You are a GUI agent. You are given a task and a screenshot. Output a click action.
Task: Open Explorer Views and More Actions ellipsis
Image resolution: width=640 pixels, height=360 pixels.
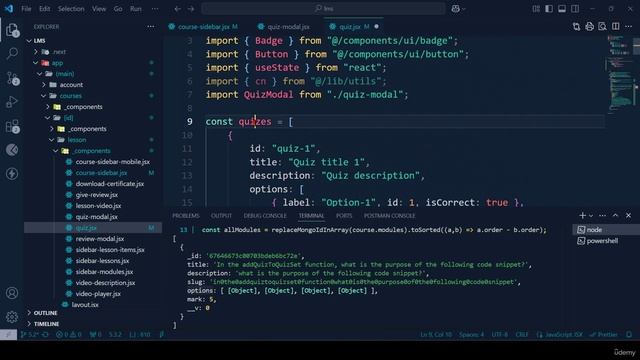[151, 27]
